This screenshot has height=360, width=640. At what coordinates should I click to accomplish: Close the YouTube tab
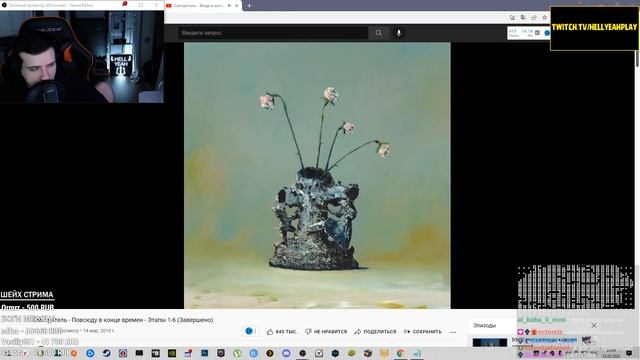[237, 6]
